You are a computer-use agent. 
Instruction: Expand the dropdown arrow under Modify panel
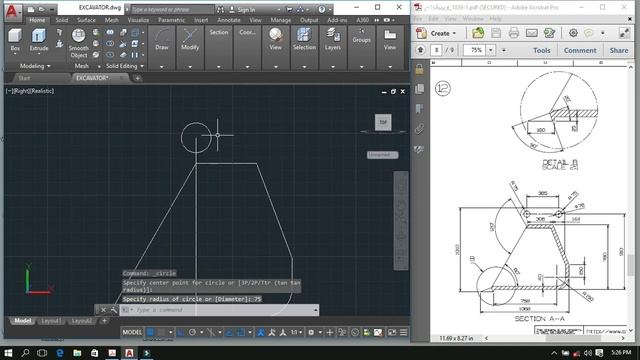tap(190, 67)
